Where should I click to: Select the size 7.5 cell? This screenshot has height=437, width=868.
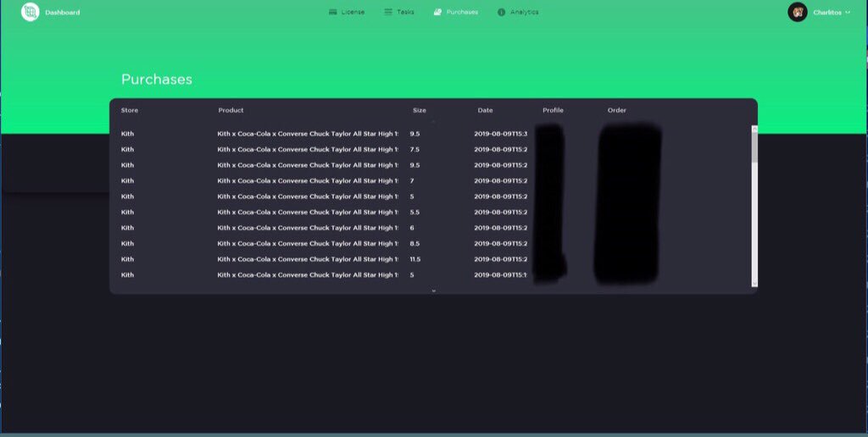(415, 149)
